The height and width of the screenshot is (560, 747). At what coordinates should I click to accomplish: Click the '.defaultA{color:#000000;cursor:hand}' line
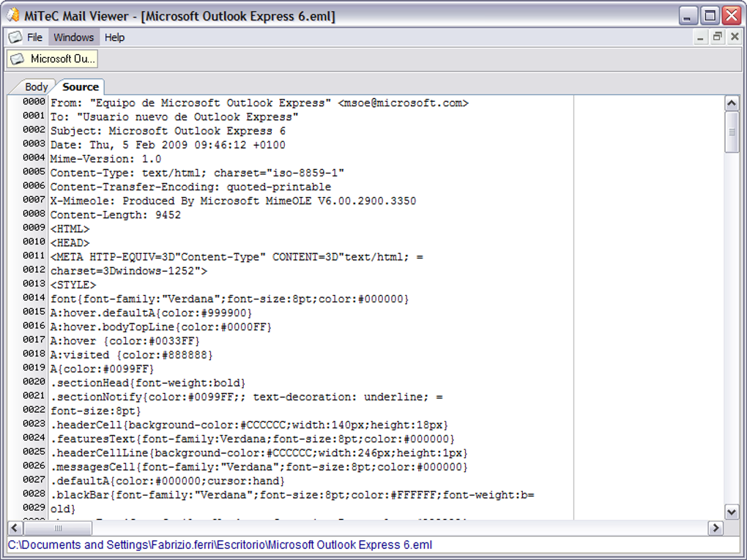pos(168,481)
